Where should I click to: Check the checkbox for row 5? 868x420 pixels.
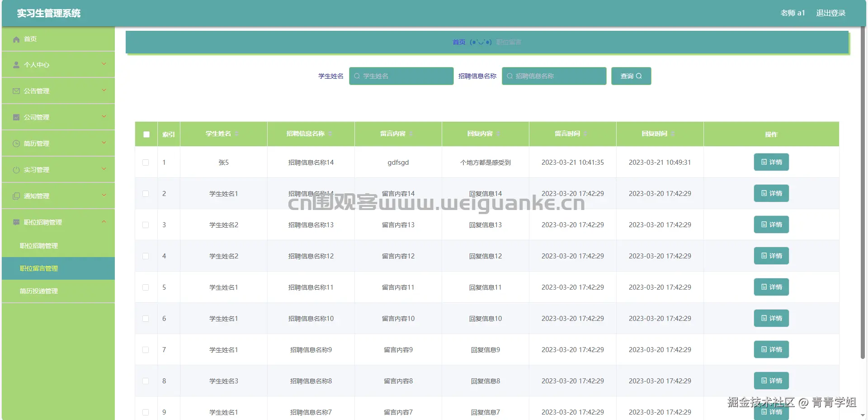coord(146,287)
